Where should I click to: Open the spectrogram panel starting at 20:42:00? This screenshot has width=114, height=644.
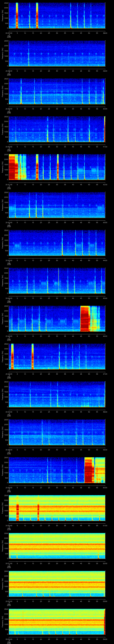pos(57,205)
